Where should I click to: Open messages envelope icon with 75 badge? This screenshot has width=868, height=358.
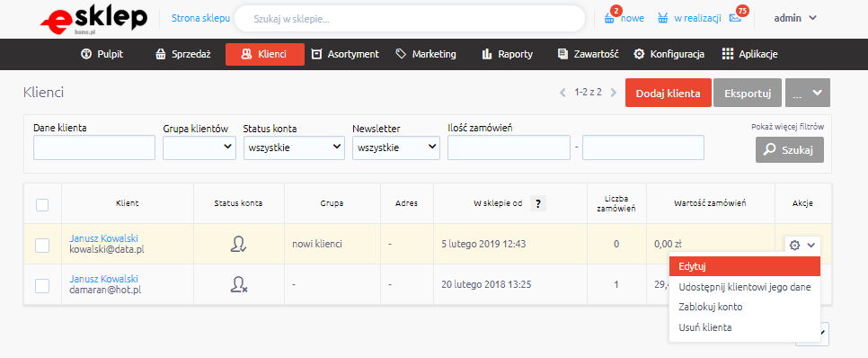click(x=735, y=18)
